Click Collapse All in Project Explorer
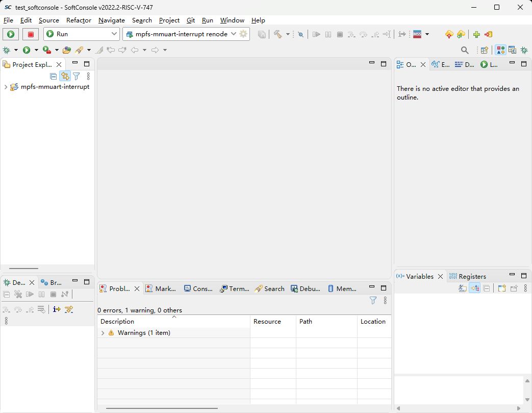532x413 pixels. click(x=53, y=76)
